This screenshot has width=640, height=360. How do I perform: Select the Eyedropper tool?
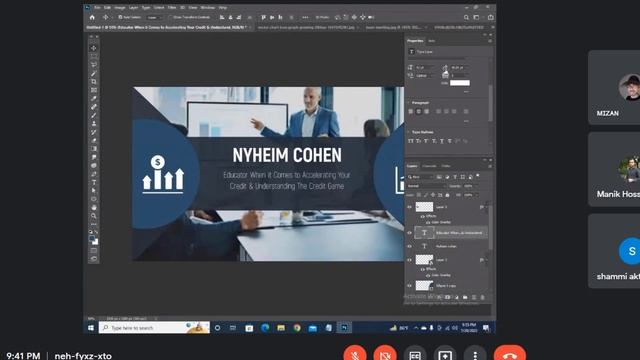click(x=93, y=98)
